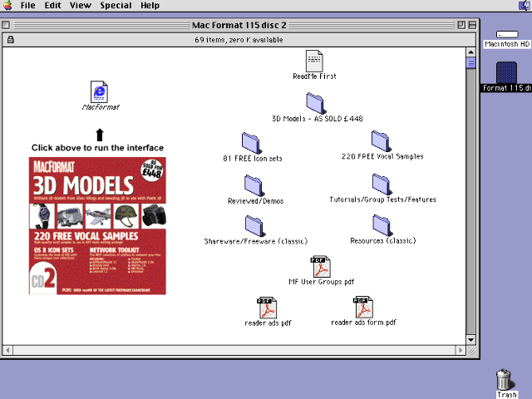This screenshot has width=532, height=399.
Task: Click the window resize grip corner
Action: coord(471,351)
